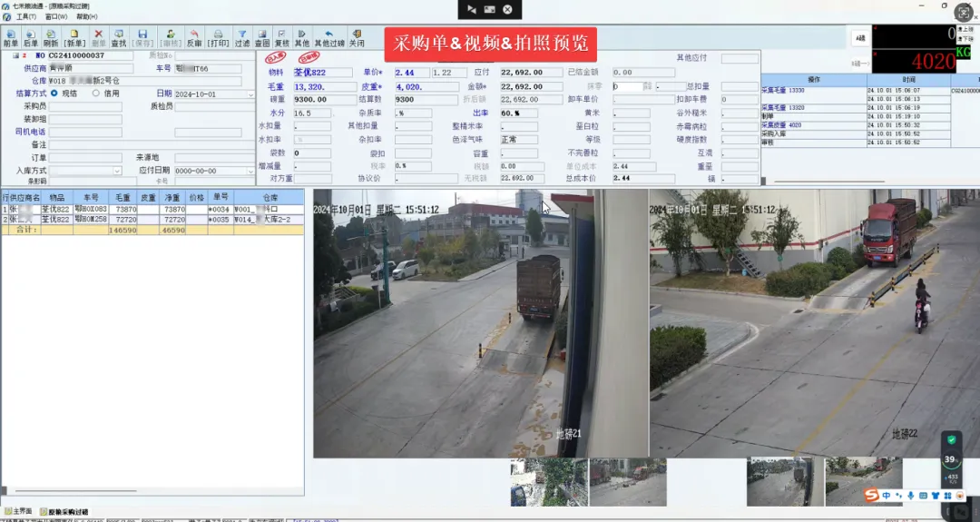Viewport: 980px width, 522px height.
Task: Switch to the 原粮采购过磅 bottom tab
Action: [x=64, y=511]
